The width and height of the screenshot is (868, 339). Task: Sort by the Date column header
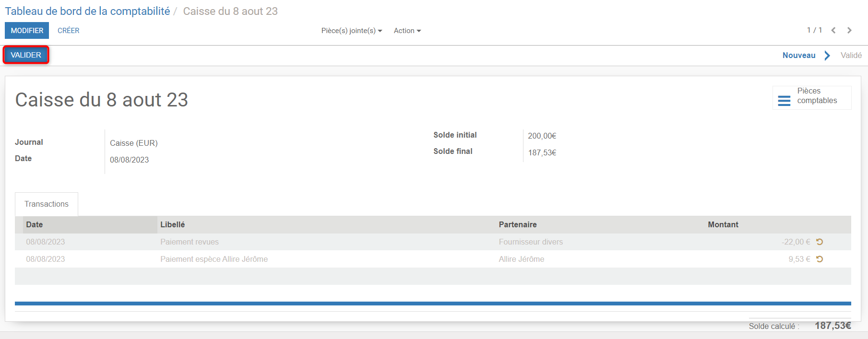pos(90,224)
